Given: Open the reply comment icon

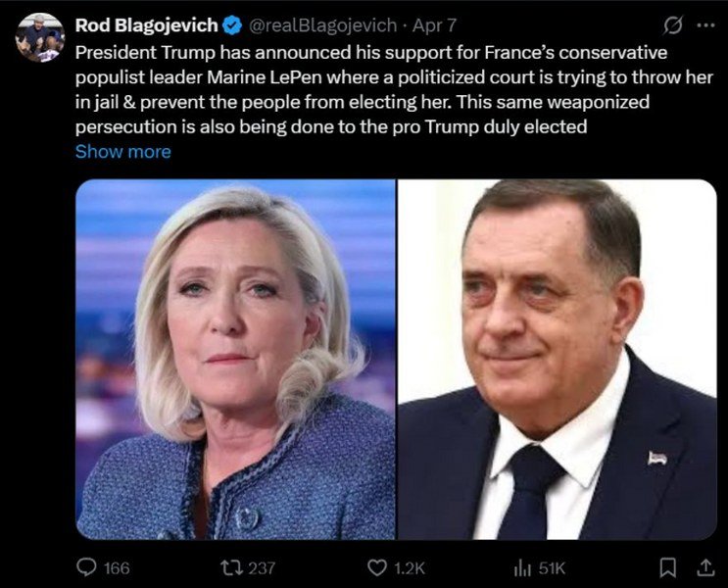Looking at the screenshot, I should click(86, 567).
